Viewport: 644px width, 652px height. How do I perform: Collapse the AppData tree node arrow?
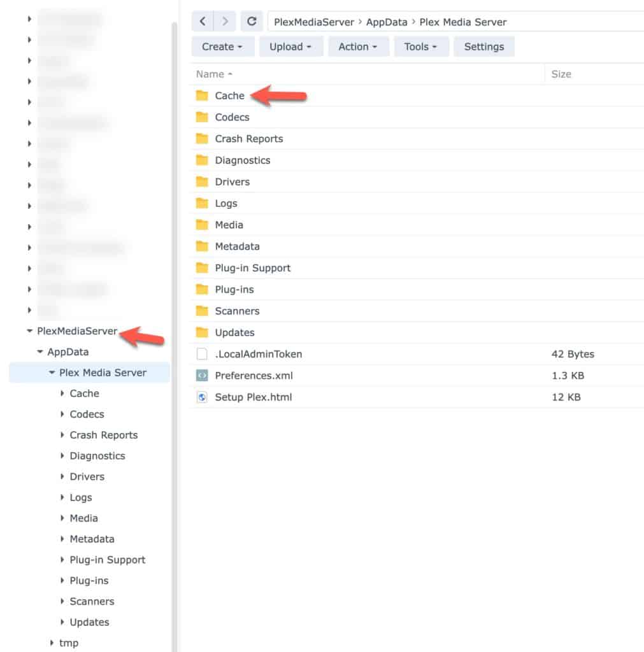pos(40,351)
